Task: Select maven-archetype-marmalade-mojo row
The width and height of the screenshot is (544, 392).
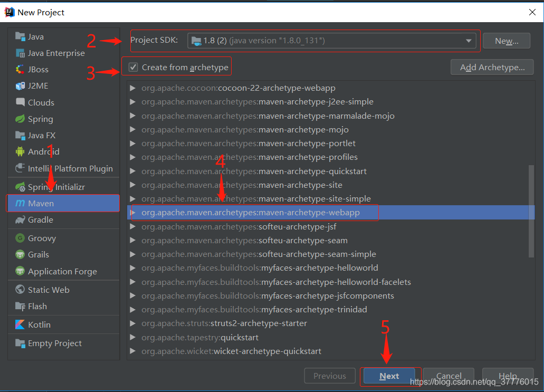Action: click(331, 116)
